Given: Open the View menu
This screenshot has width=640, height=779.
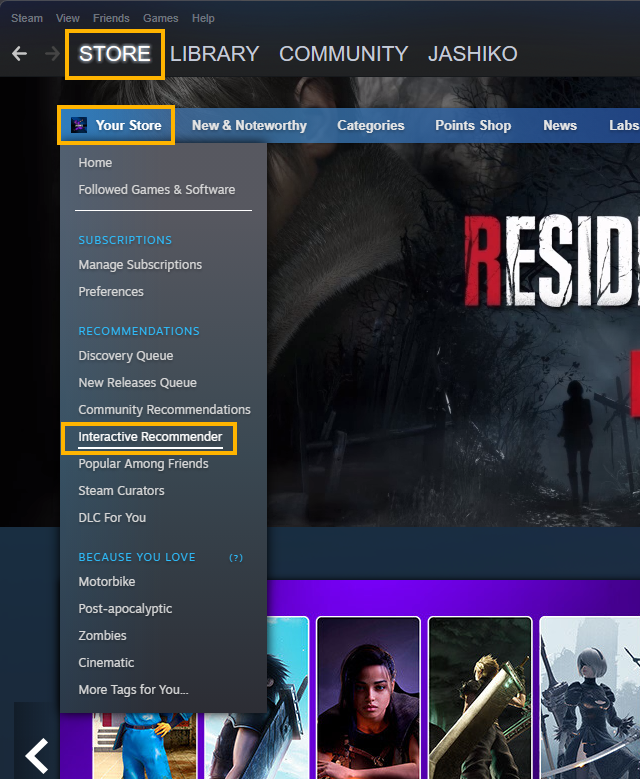Looking at the screenshot, I should pos(68,18).
